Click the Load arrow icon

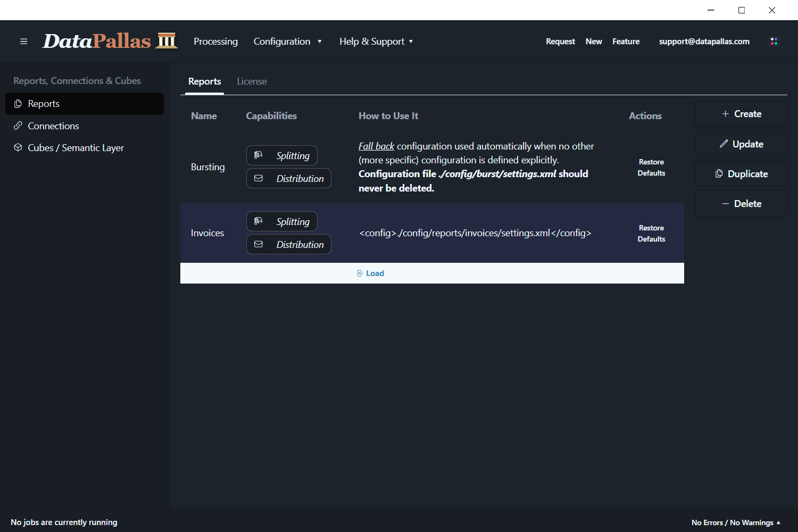pos(360,273)
